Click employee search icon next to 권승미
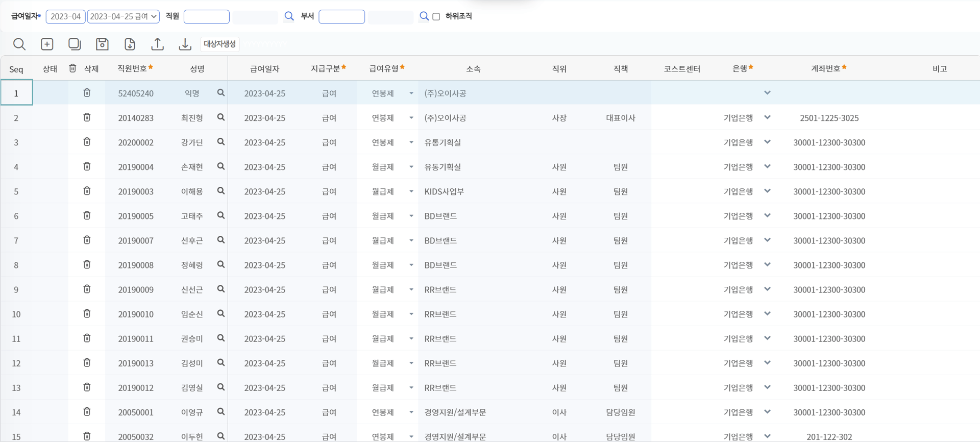 point(220,338)
